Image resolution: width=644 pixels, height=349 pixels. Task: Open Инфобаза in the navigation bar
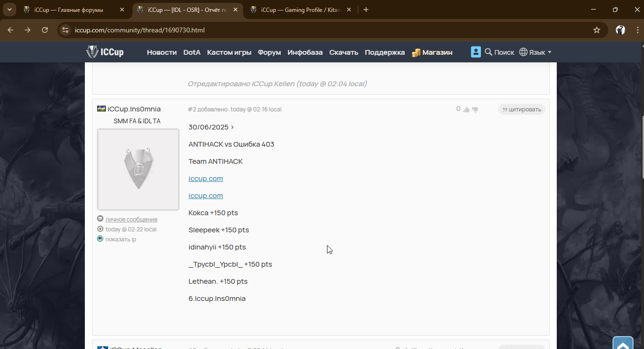(305, 52)
